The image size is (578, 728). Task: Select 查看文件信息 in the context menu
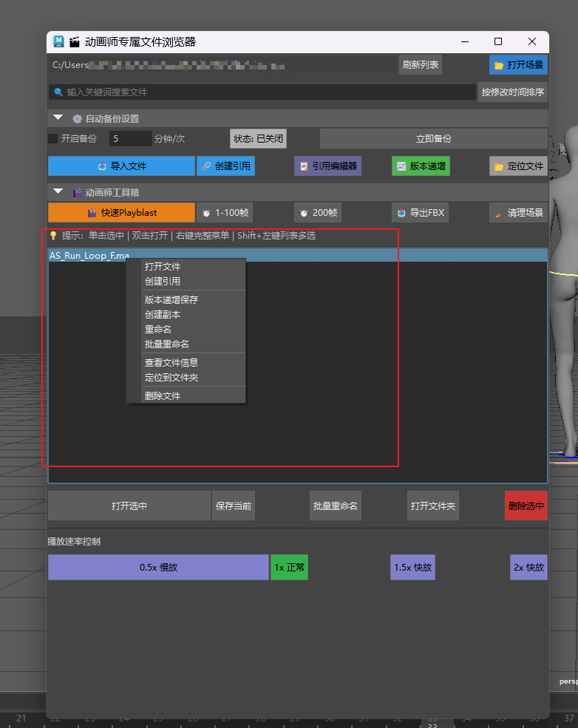171,363
